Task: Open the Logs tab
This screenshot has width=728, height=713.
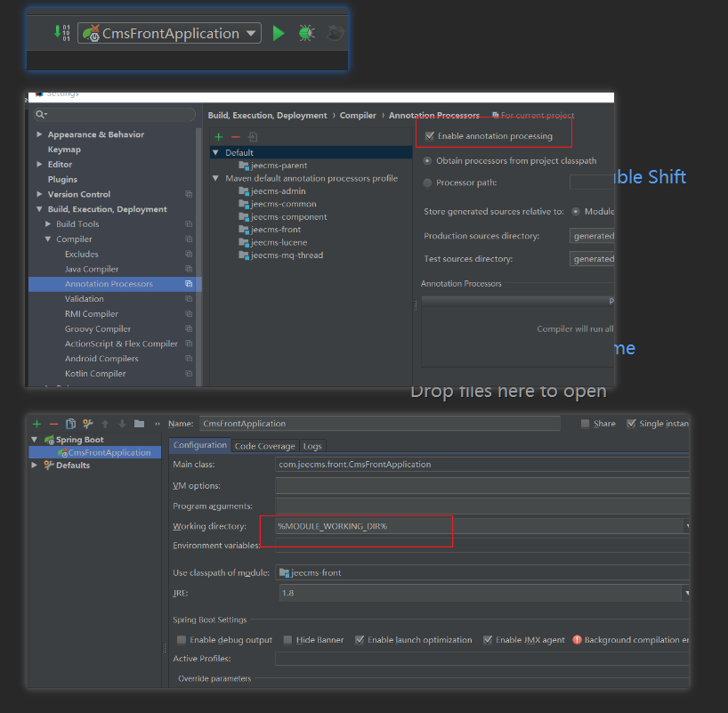Action: [312, 446]
